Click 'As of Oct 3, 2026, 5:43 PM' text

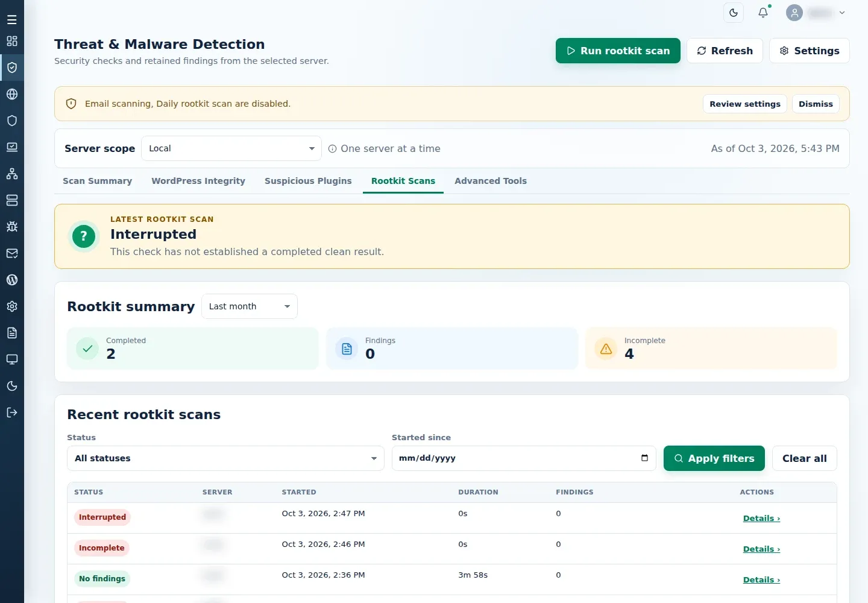point(775,148)
